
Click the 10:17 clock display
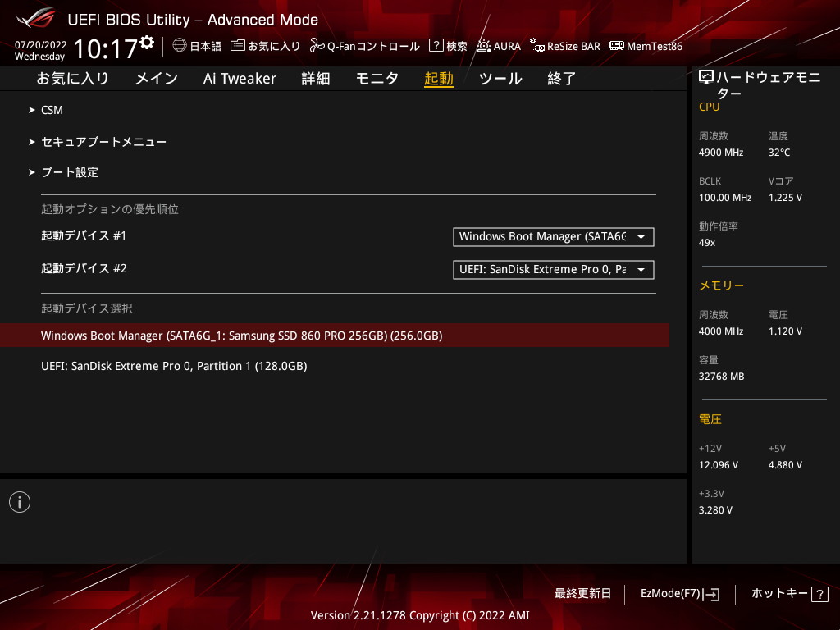pyautogui.click(x=105, y=48)
